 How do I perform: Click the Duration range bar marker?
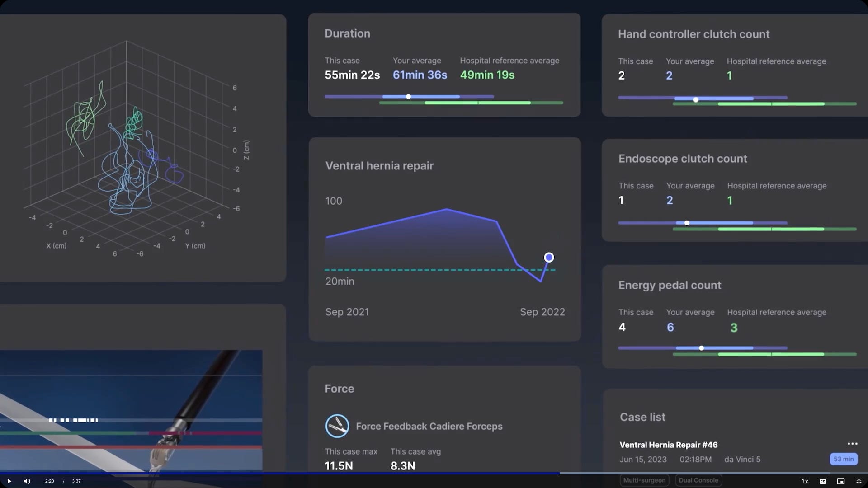[x=408, y=97]
